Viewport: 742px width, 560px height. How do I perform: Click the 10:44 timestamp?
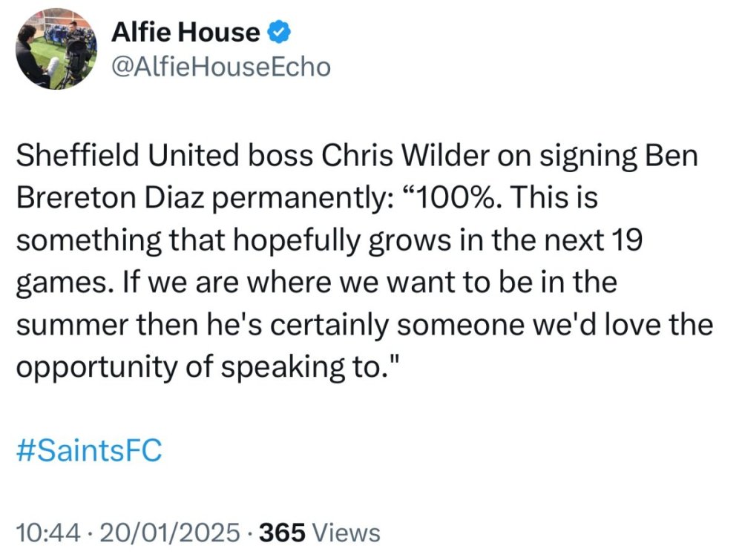[46, 532]
